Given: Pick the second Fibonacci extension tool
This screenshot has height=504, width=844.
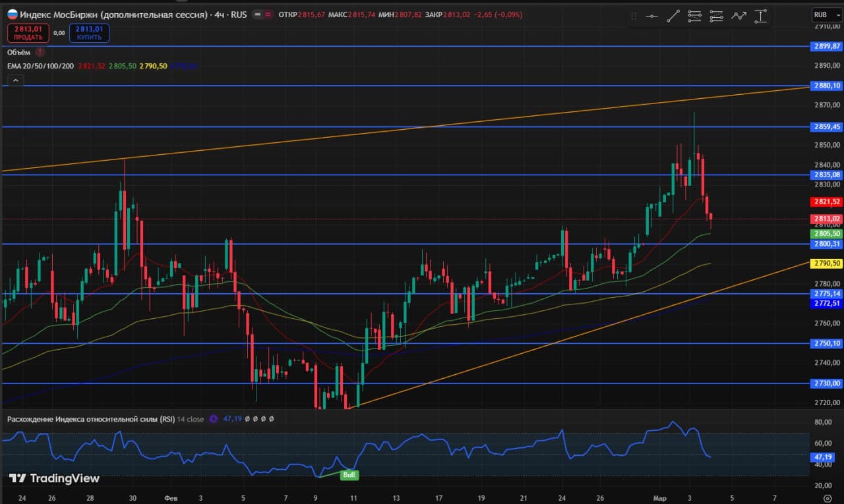Looking at the screenshot, I should click(x=717, y=16).
